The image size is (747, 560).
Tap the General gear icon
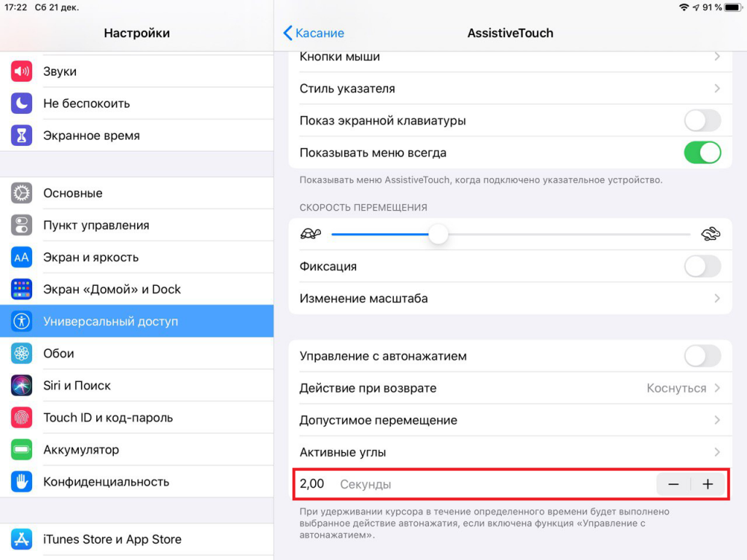[22, 193]
